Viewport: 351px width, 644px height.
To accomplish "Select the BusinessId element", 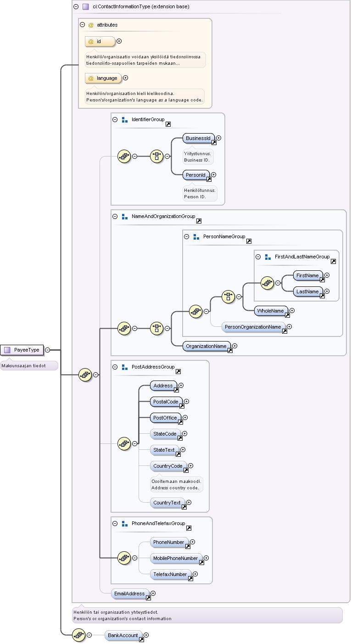I will pyautogui.click(x=199, y=138).
